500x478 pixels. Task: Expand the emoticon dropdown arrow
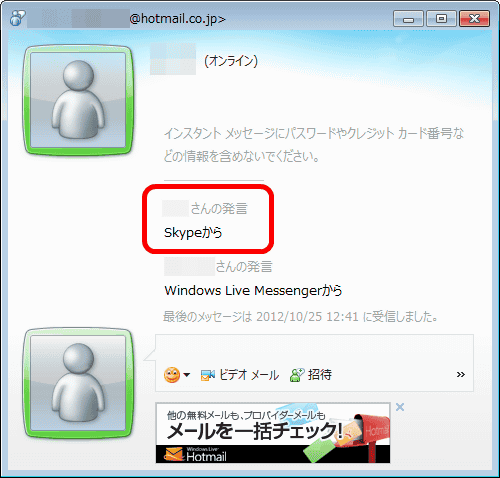point(187,375)
